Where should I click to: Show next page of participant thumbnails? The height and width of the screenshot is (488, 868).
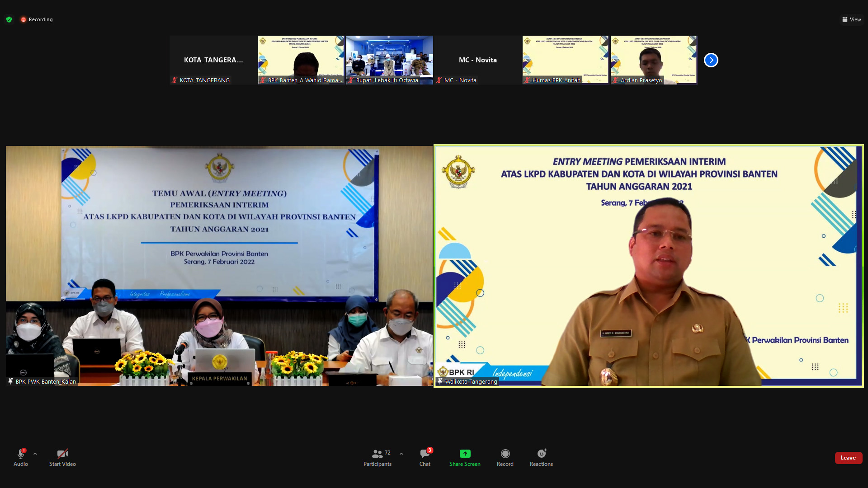pyautogui.click(x=711, y=60)
